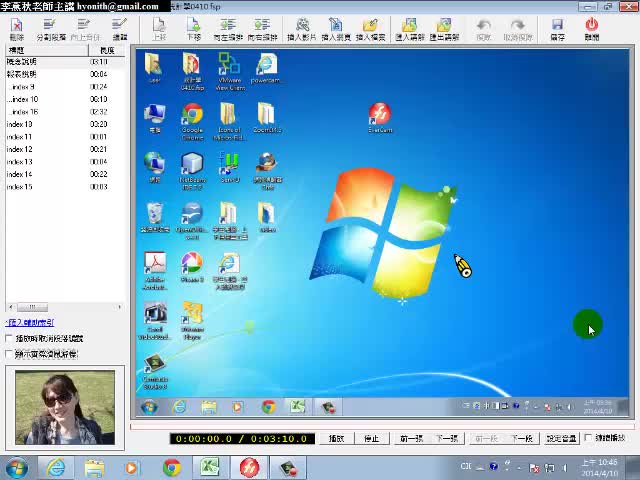Click the 前一段 (previous section) button
The width and height of the screenshot is (640, 480).
[x=487, y=438]
